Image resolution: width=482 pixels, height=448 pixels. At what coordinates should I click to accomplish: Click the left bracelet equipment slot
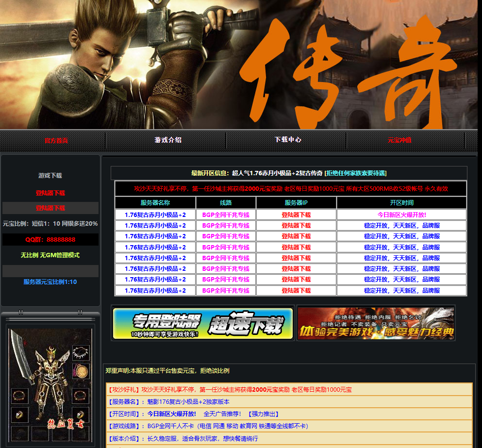pos(20,396)
